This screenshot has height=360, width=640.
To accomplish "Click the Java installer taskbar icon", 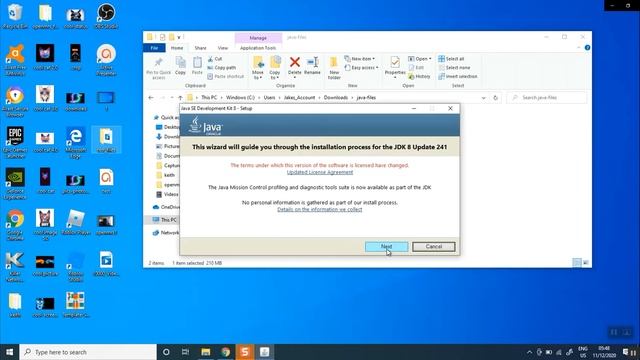I will [264, 352].
